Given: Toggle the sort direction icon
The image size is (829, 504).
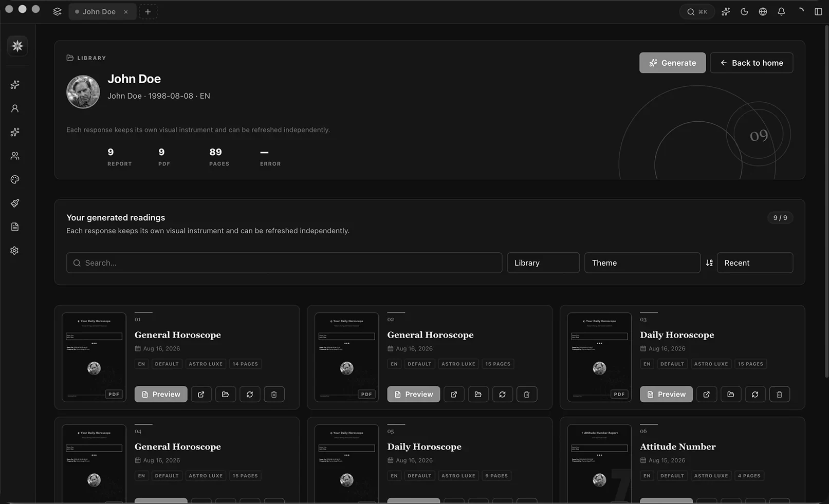Looking at the screenshot, I should (x=709, y=263).
